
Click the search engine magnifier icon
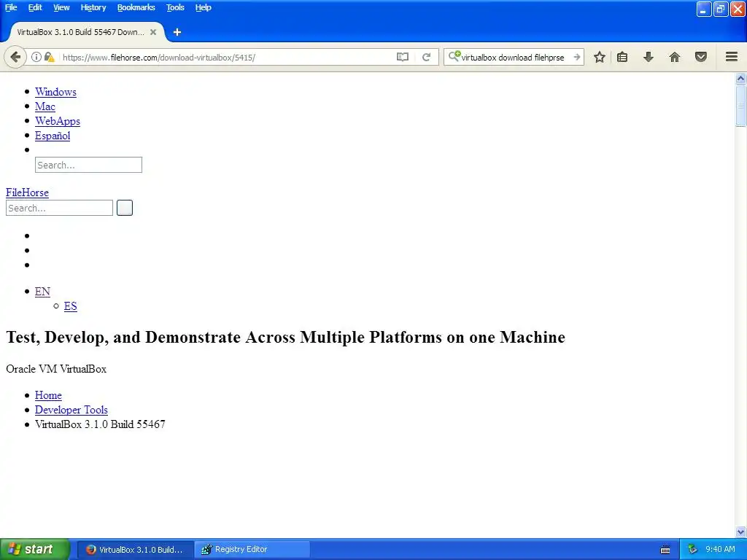pos(454,57)
